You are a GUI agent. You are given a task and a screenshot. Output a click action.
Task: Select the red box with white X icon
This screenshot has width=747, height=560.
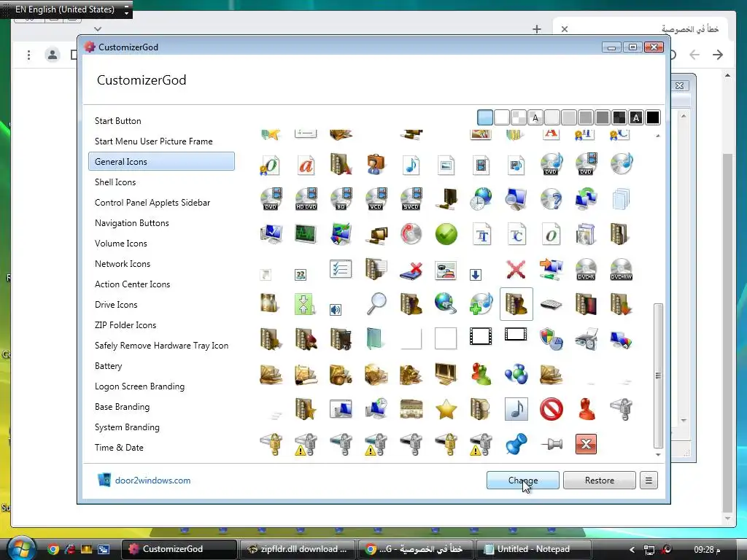[586, 444]
